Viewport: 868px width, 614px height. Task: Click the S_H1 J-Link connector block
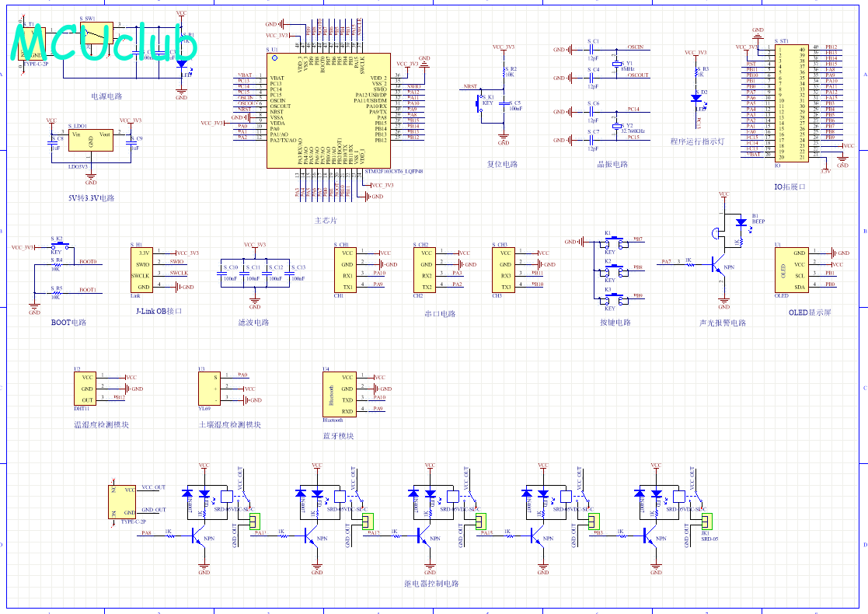141,270
